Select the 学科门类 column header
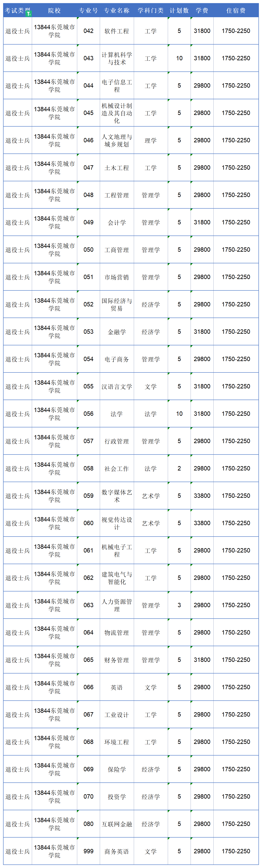 tap(151, 10)
